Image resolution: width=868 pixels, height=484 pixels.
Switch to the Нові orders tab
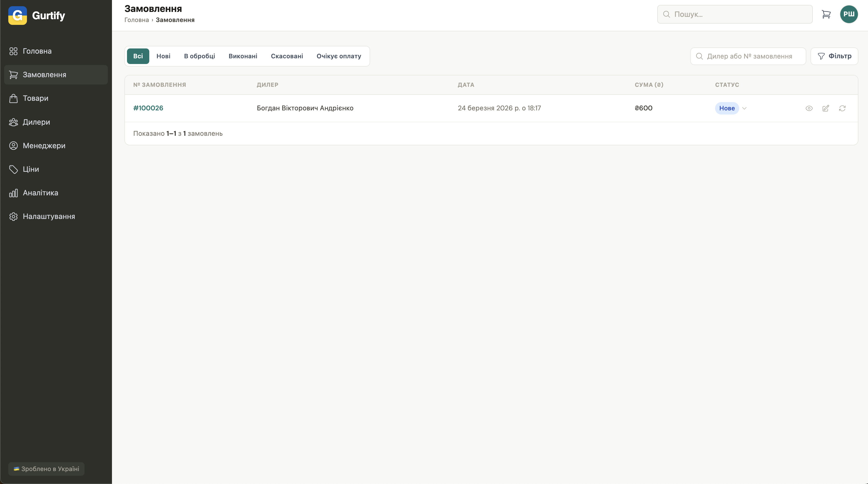click(x=163, y=56)
